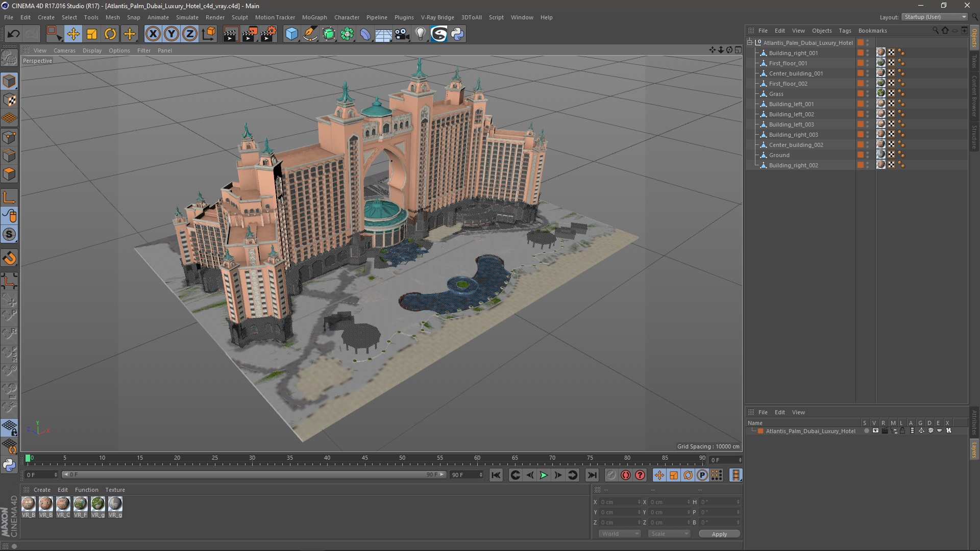
Task: Toggle the X axis lock
Action: pyautogui.click(x=153, y=34)
